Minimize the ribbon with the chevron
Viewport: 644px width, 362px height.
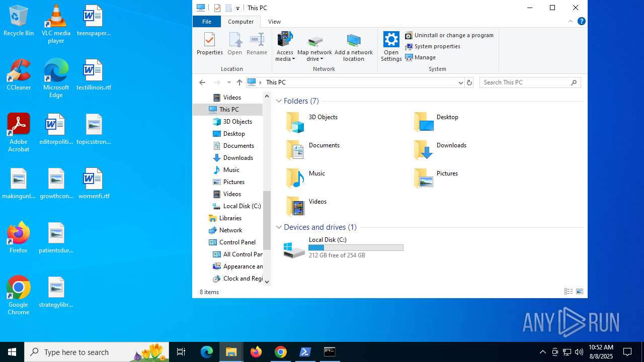570,21
